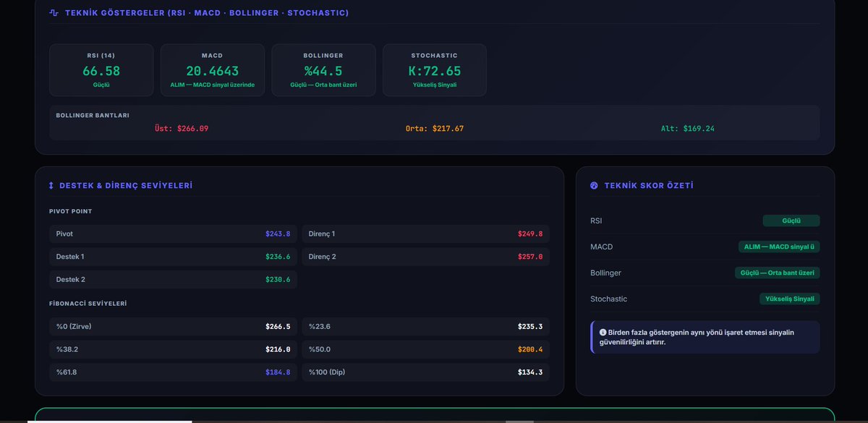Select the Direnç 1 row showing $249.8

pyautogui.click(x=425, y=234)
